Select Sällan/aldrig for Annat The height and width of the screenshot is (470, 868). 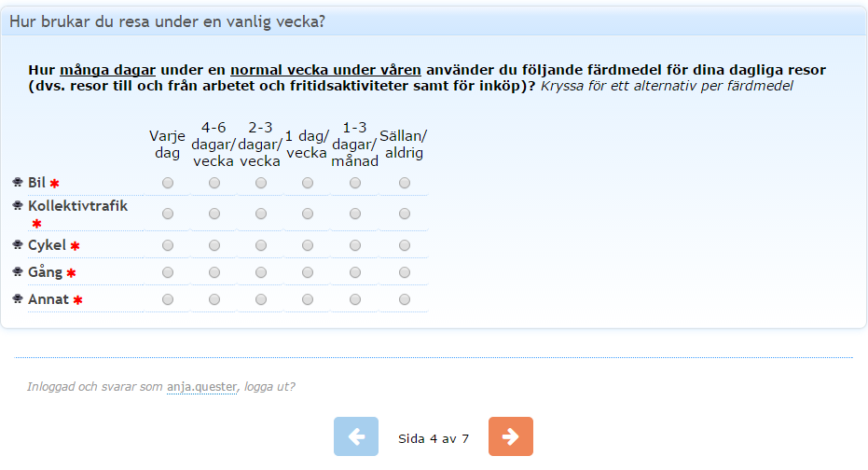(405, 299)
